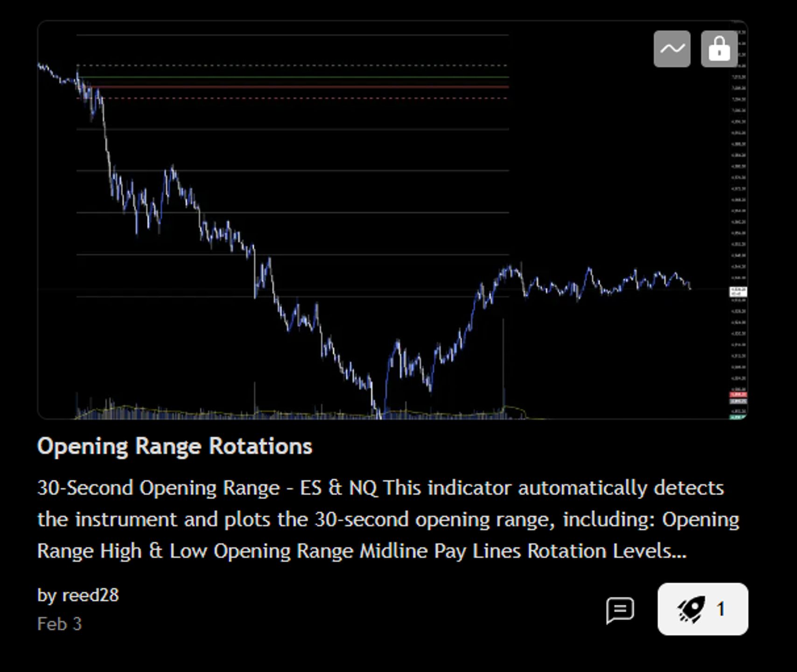Open the Opening Range Rotations title
Viewport: 797px width, 672px height.
(x=175, y=446)
